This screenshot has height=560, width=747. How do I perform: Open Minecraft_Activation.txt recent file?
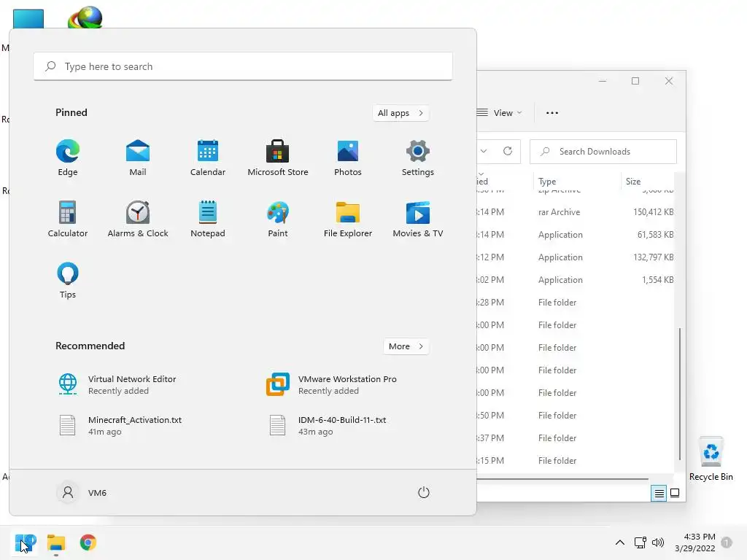click(120, 425)
